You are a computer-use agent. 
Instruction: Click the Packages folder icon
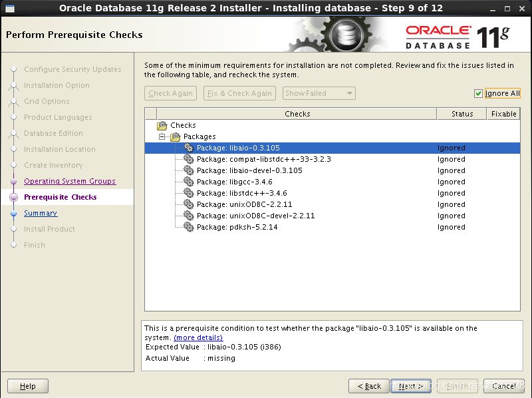click(x=176, y=137)
